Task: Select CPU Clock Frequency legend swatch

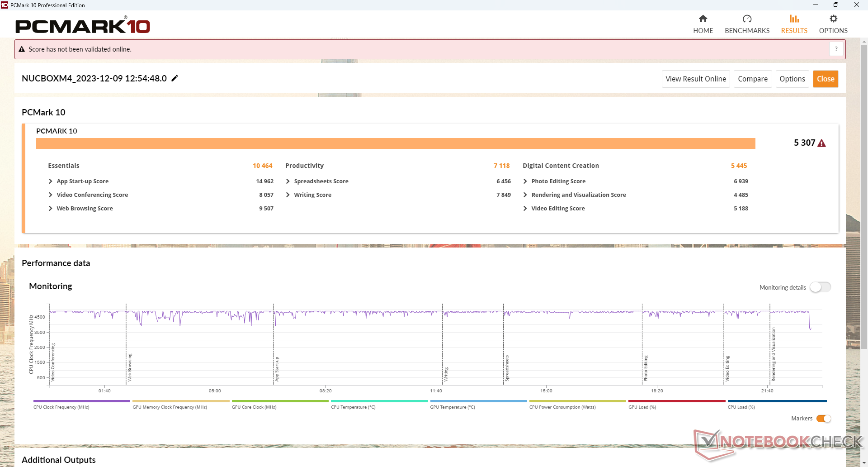Action: click(x=82, y=401)
